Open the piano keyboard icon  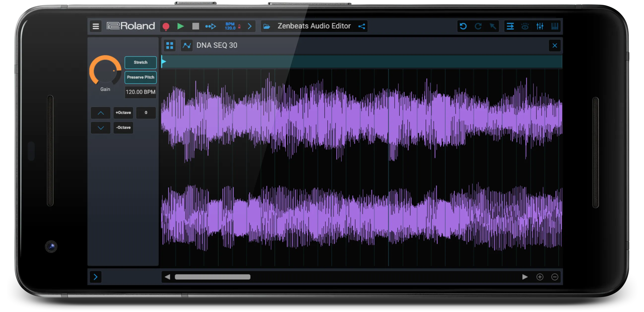pos(554,26)
